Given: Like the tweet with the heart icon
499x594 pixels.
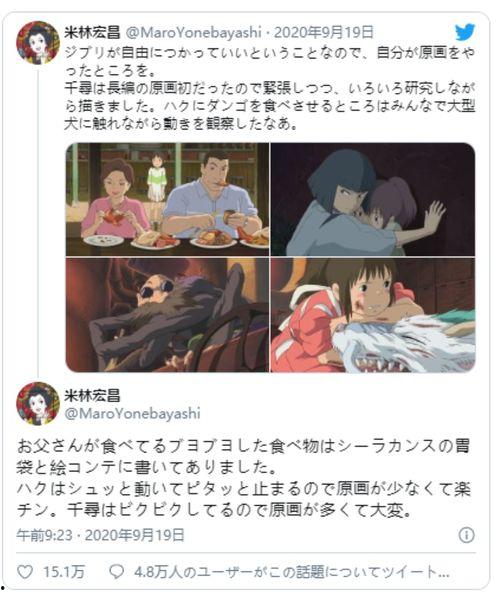Looking at the screenshot, I should 25,572.
